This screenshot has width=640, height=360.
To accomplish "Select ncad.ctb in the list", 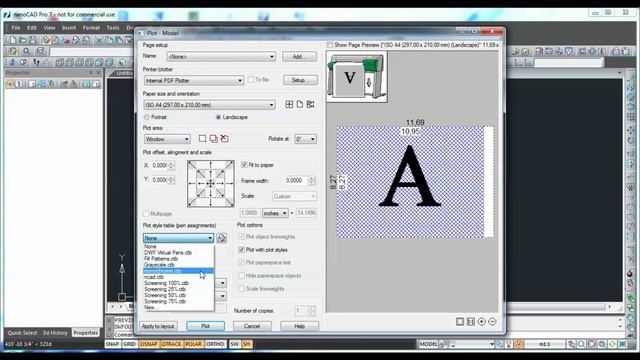I will pos(178,277).
